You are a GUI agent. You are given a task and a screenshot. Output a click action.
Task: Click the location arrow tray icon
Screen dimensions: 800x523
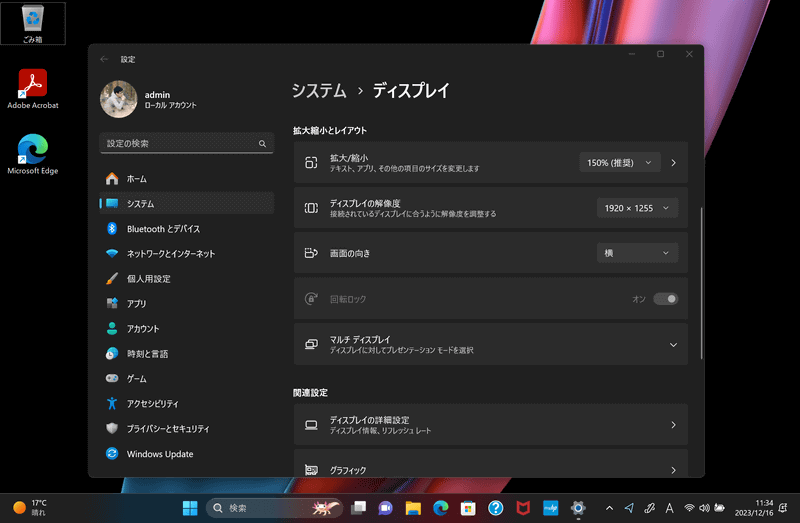(x=629, y=508)
